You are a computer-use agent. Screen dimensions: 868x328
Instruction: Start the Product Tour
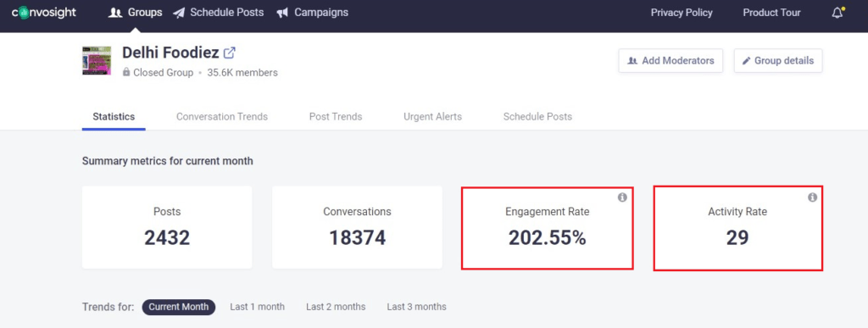click(x=771, y=13)
